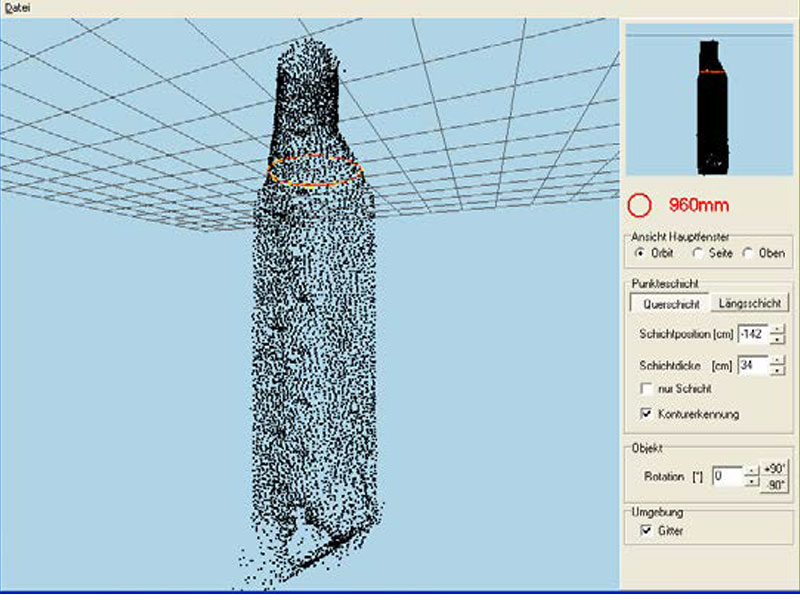Screen dimensions: 800x600
Task: Select the Orbit view radio button
Action: pyautogui.click(x=639, y=253)
